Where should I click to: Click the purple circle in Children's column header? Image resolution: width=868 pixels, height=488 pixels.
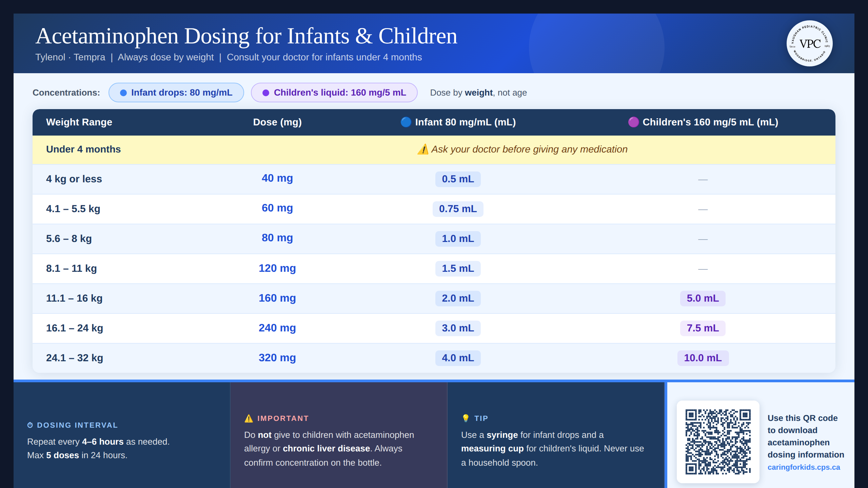pyautogui.click(x=633, y=122)
